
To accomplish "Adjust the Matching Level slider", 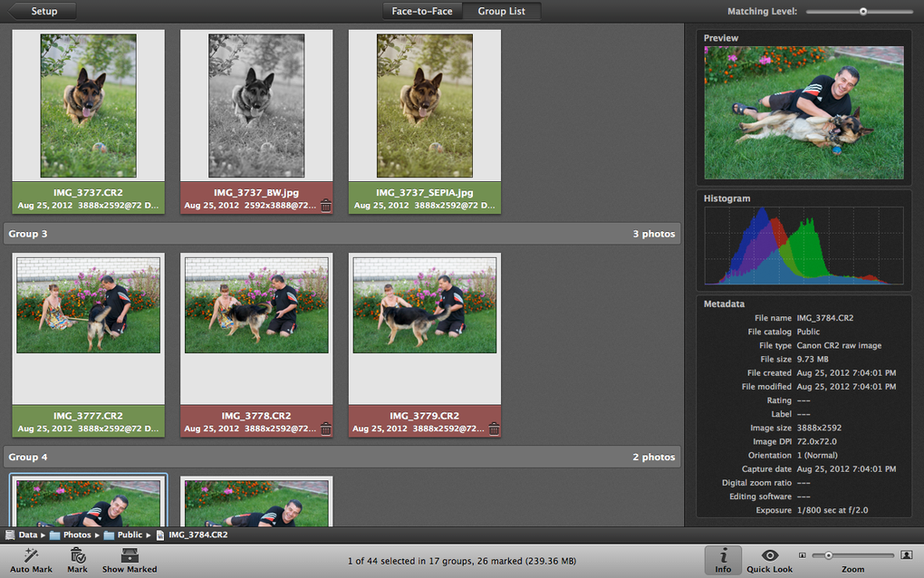I will coord(862,11).
